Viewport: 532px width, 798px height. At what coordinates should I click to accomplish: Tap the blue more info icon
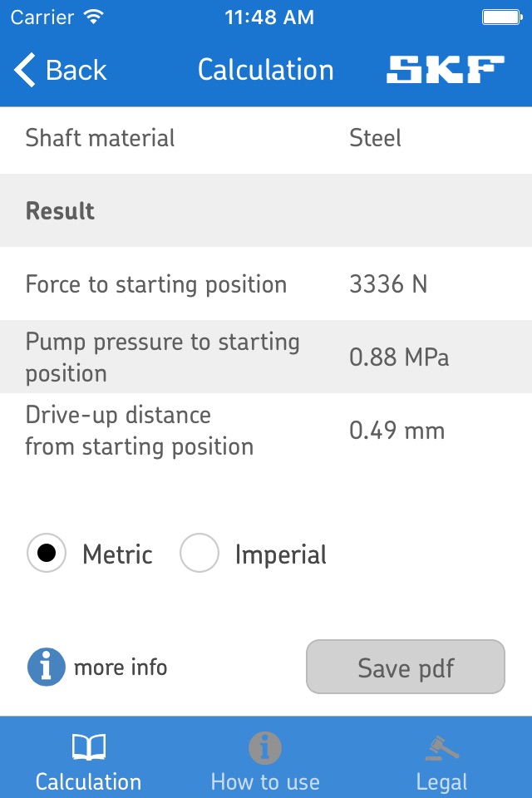(x=47, y=667)
